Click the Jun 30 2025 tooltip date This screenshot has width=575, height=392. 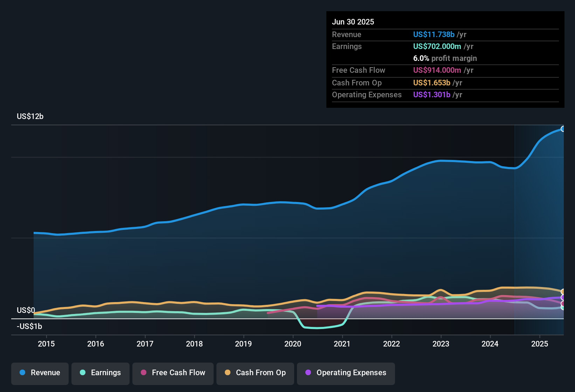(x=353, y=22)
